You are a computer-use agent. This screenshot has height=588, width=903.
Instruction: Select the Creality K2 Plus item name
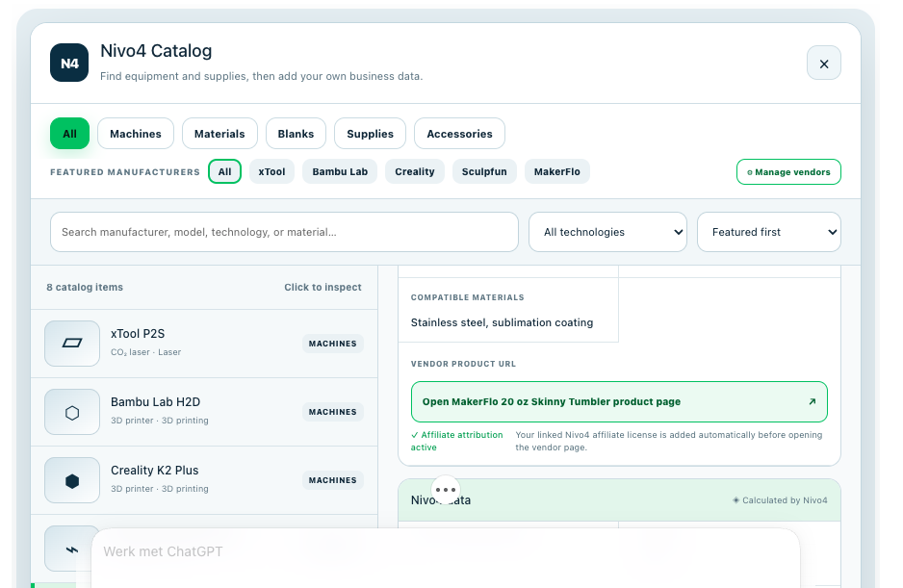pyautogui.click(x=154, y=470)
